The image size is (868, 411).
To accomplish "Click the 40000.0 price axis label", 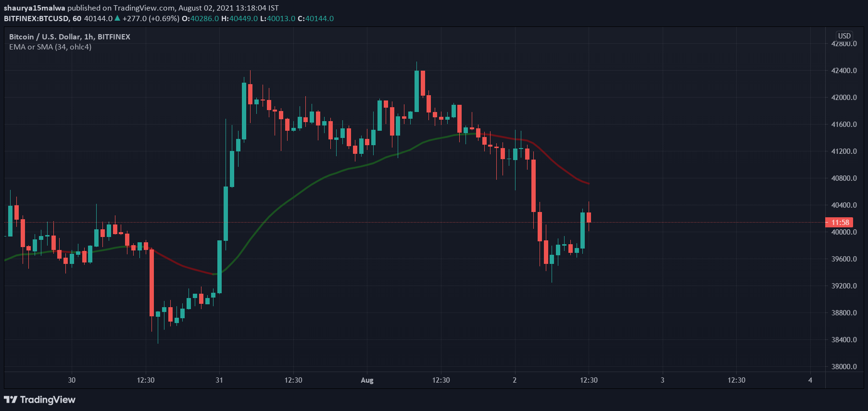I will coord(844,232).
